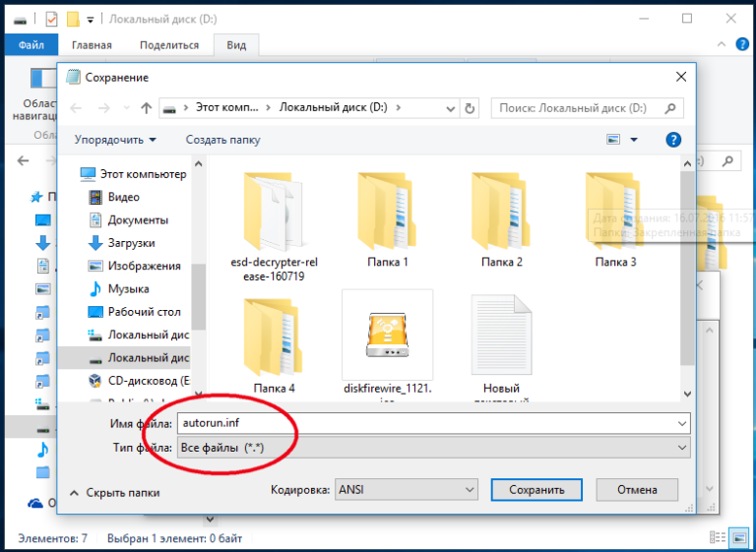756x552 pixels.
Task: Open the Файл menu tab
Action: pyautogui.click(x=31, y=45)
